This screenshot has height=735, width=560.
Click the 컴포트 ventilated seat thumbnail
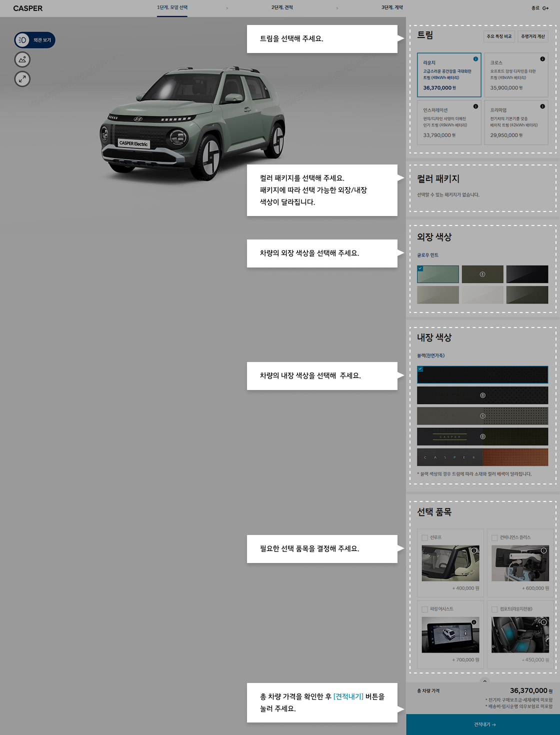coord(520,635)
